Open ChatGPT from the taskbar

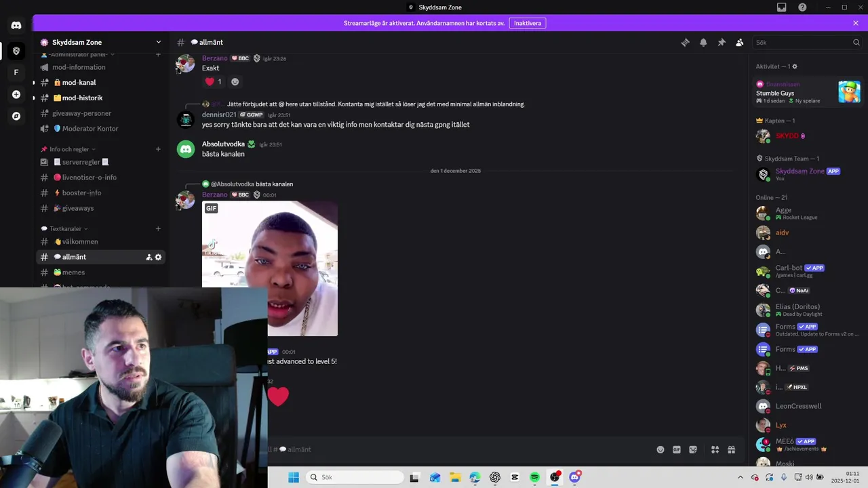(x=495, y=477)
